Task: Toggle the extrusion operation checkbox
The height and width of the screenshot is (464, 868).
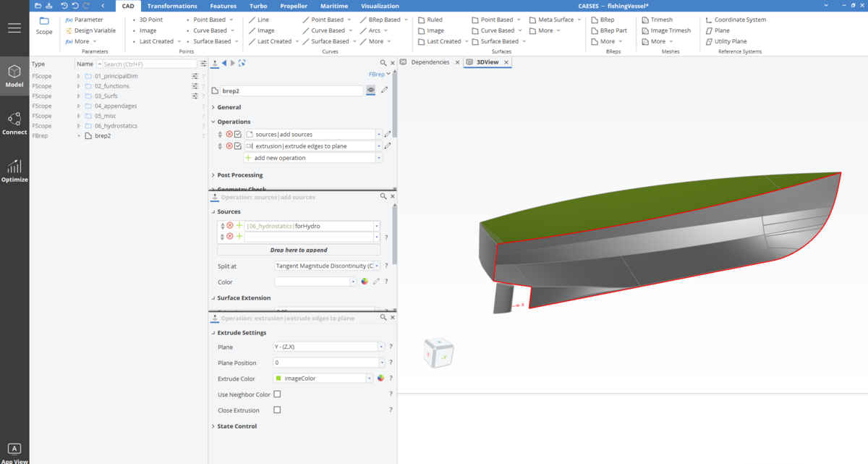Action: pyautogui.click(x=238, y=145)
